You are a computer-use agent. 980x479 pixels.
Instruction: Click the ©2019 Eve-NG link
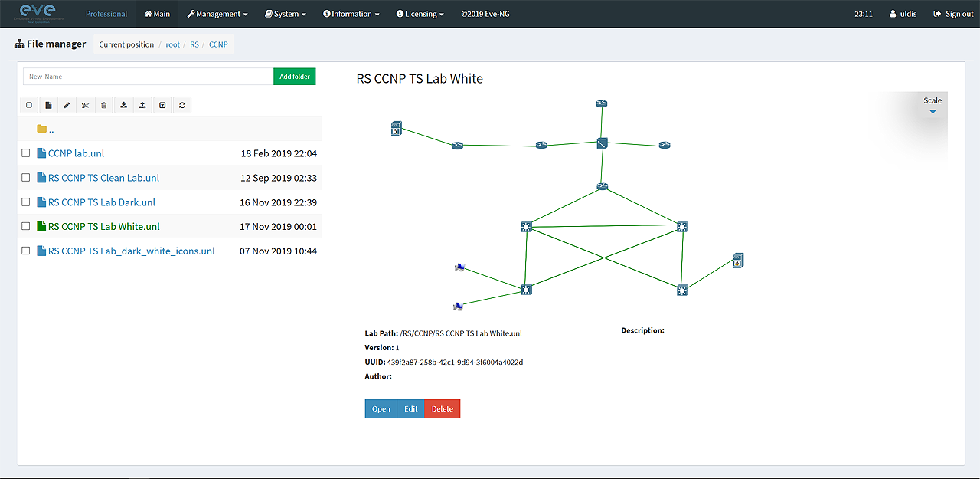(x=486, y=14)
